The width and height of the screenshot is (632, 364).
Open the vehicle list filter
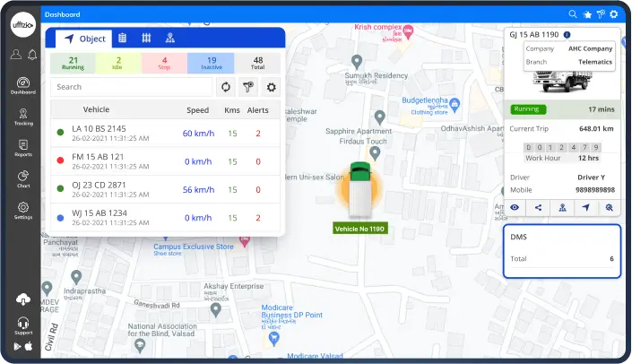[247, 87]
